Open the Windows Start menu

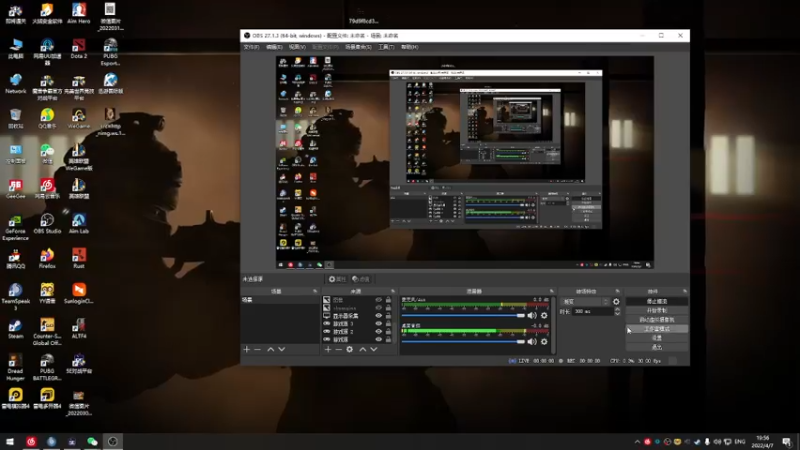[x=10, y=441]
